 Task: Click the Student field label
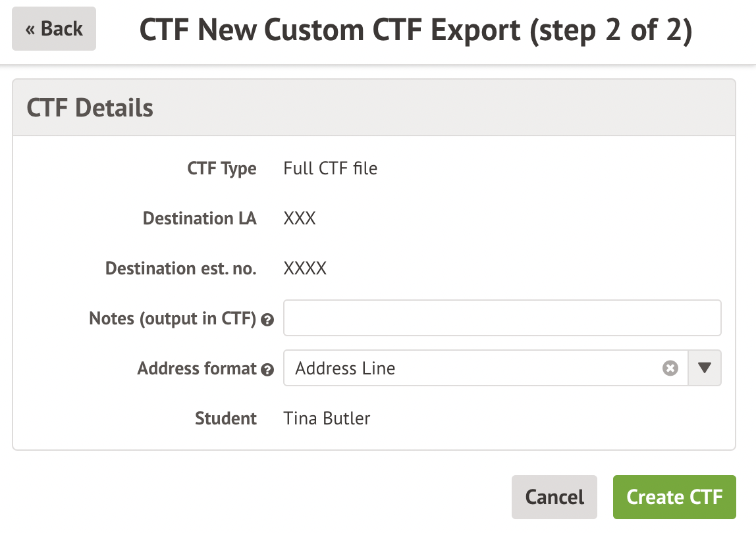click(x=226, y=419)
